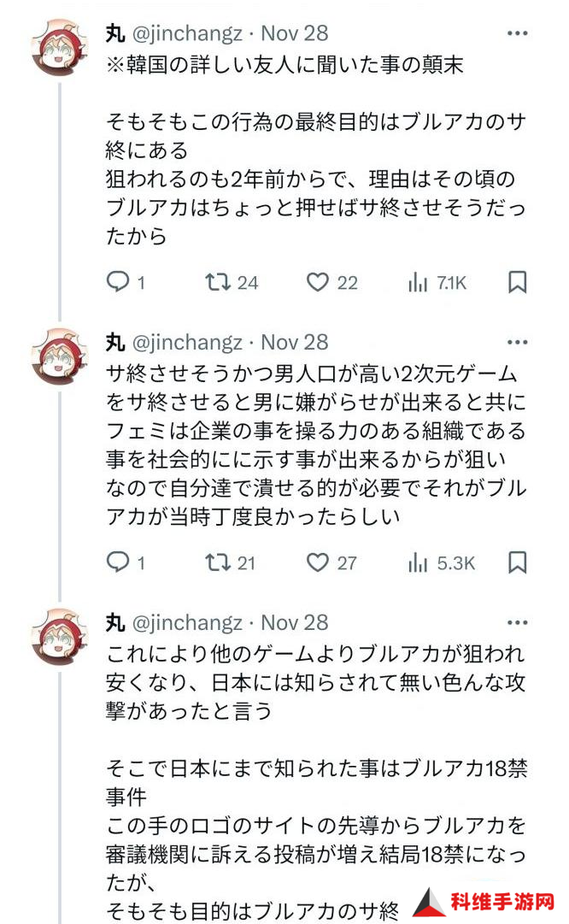Open profile avatar of third tweet

coord(60,637)
